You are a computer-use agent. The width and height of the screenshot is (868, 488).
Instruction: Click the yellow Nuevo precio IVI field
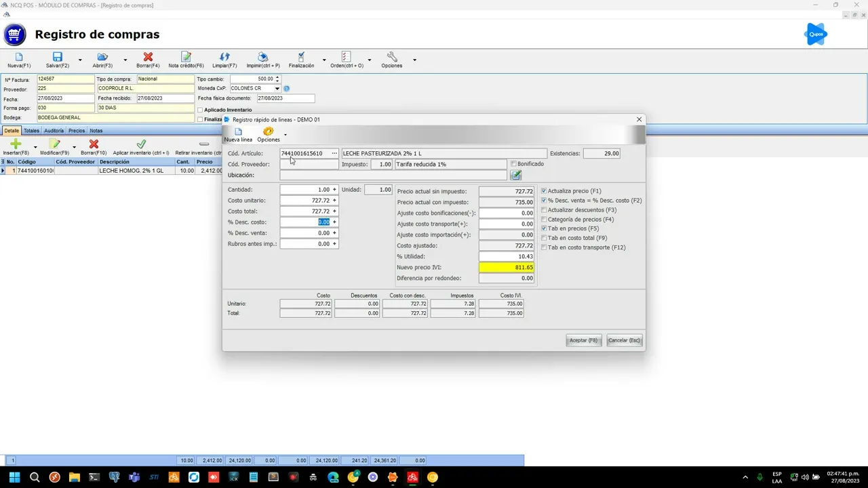click(x=507, y=268)
